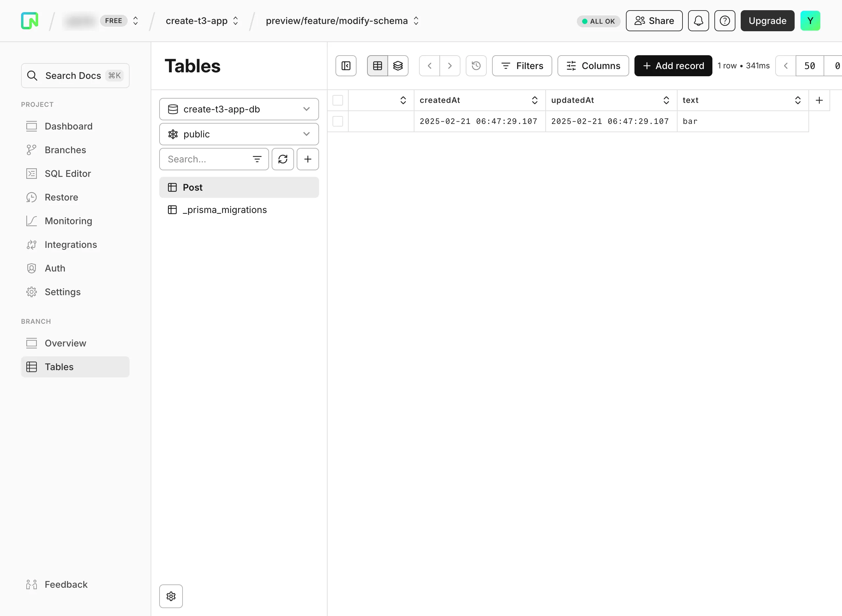This screenshot has width=842, height=616.
Task: Go to previous page of rows
Action: (785, 66)
